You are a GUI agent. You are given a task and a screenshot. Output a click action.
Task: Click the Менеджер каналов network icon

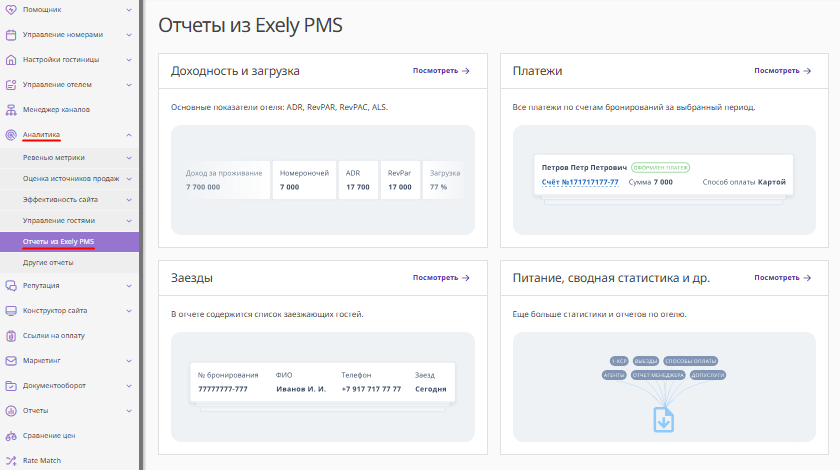11,110
